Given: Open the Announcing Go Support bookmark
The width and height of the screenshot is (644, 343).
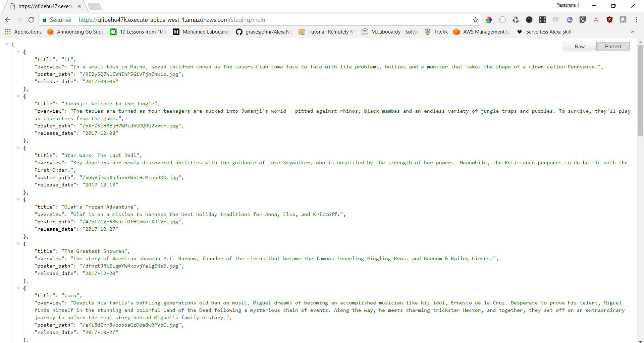Looking at the screenshot, I should (76, 32).
